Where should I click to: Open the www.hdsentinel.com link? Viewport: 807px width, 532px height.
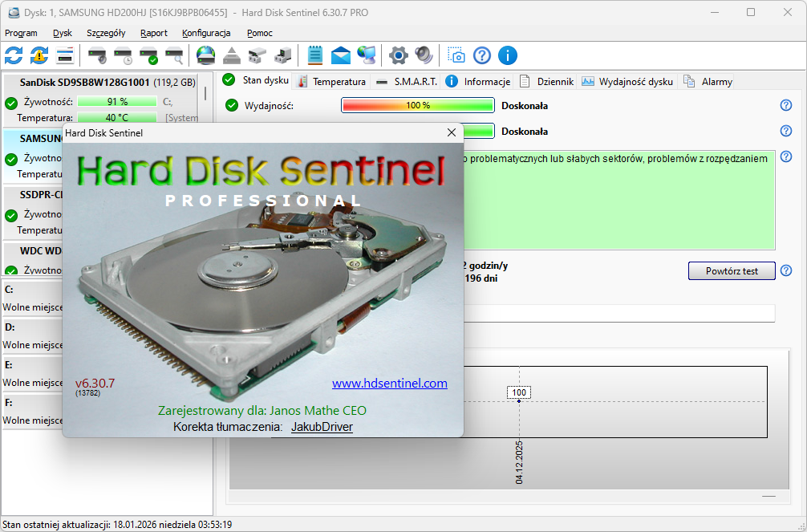pos(390,384)
